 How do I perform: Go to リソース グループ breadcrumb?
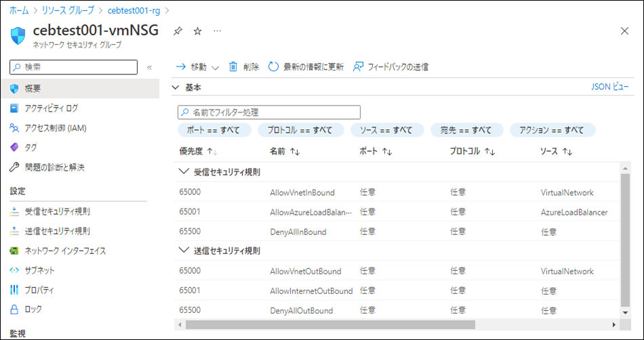pyautogui.click(x=68, y=10)
